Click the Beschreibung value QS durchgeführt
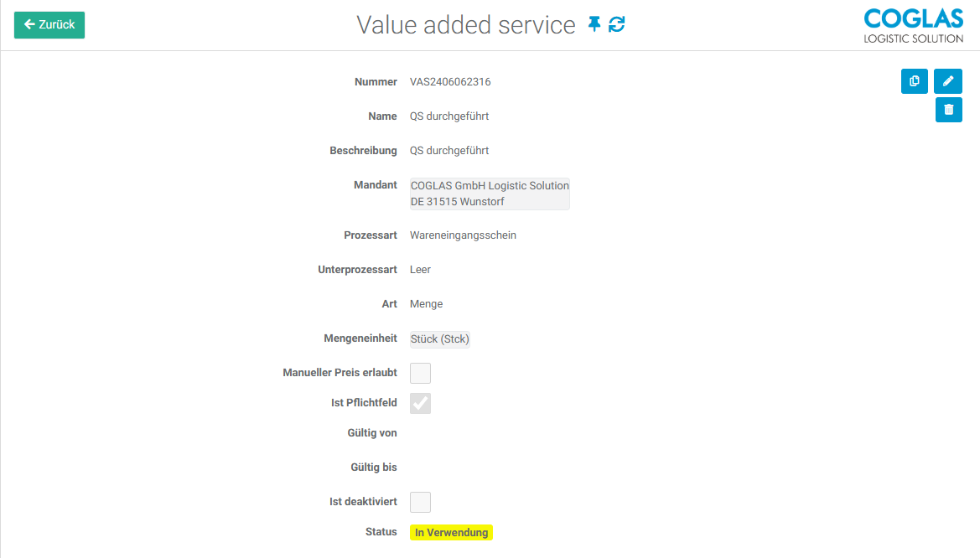This screenshot has height=558, width=980. (x=449, y=151)
